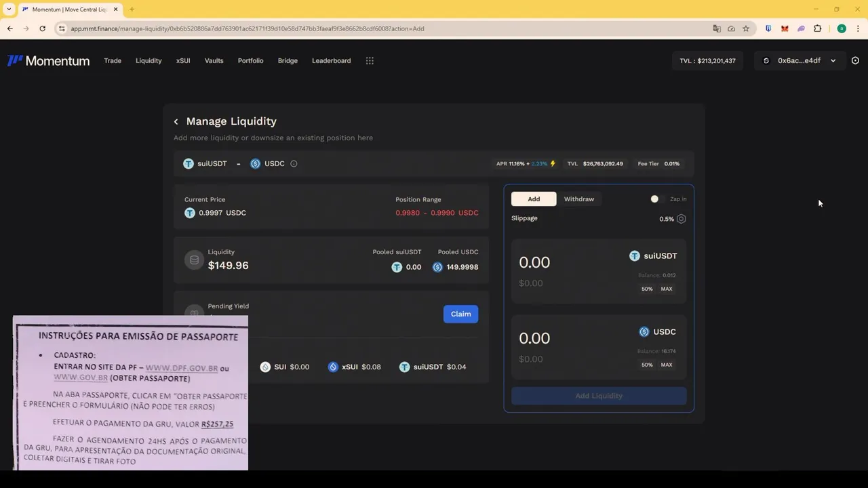868x488 pixels.
Task: Set USDC amount to 50%
Action: pyautogui.click(x=647, y=365)
